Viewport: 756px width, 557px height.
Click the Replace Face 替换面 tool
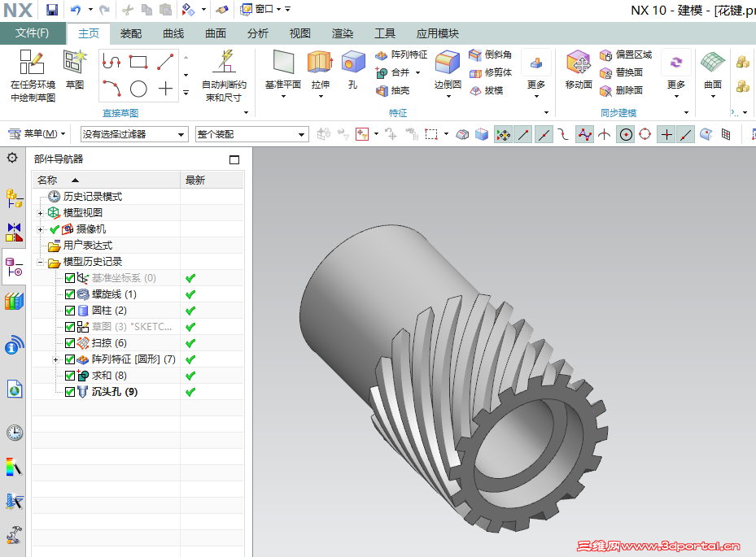pyautogui.click(x=622, y=72)
